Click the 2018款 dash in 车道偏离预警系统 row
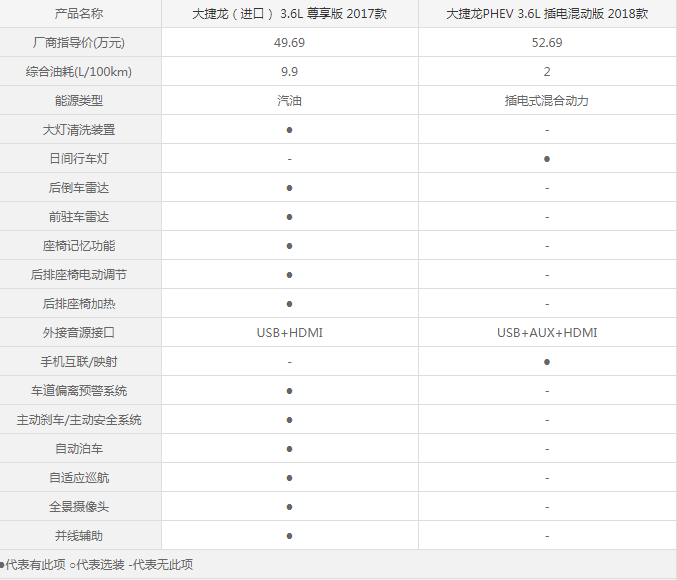677x580 pixels. coord(547,391)
